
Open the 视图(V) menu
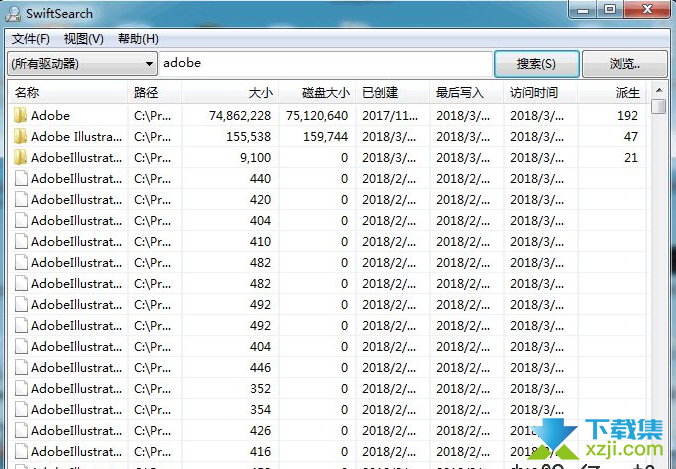[84, 39]
